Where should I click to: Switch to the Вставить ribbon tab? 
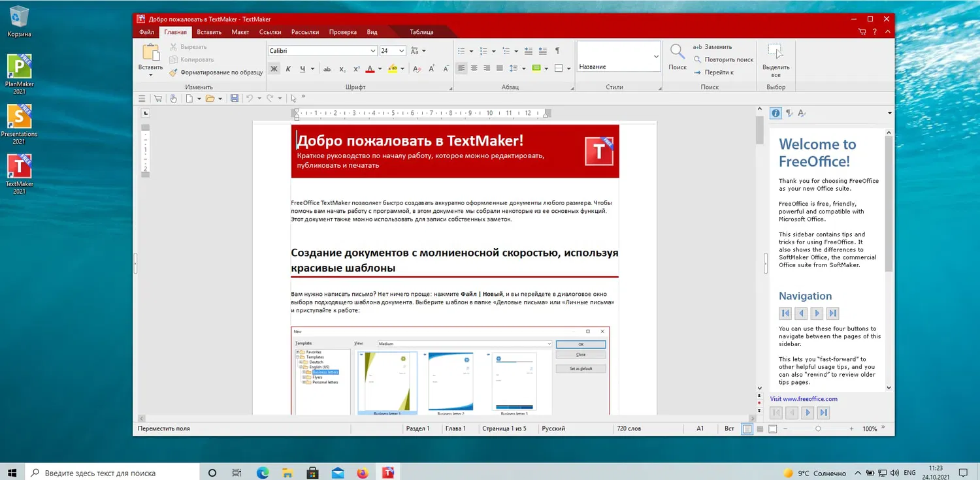(208, 31)
